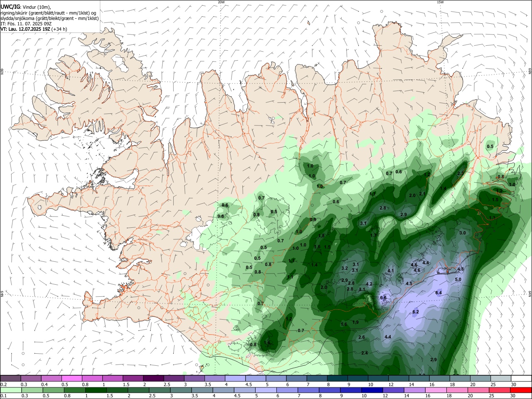Select the 4.8 precipitation value
The width and height of the screenshot is (532, 399).
tap(461, 269)
